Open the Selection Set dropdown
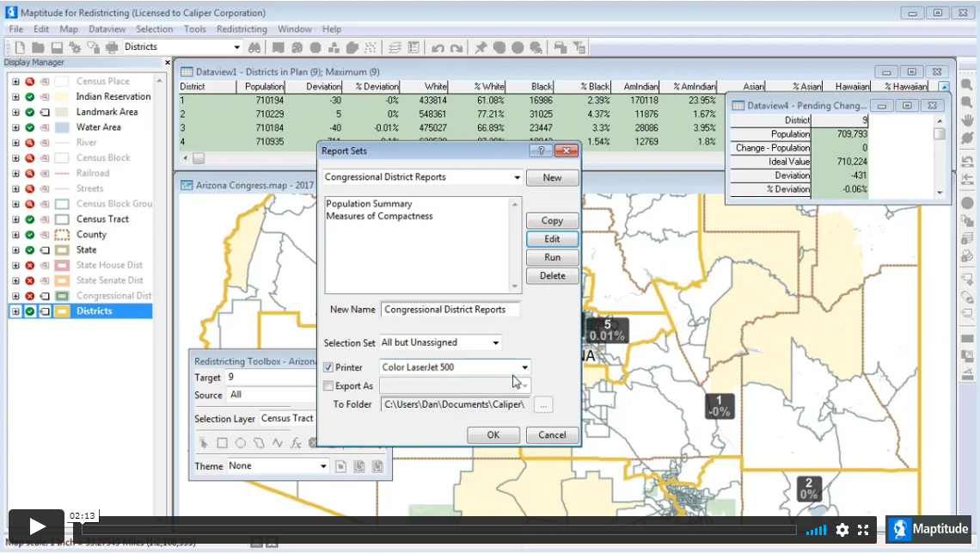The height and width of the screenshot is (554, 980). coord(496,343)
